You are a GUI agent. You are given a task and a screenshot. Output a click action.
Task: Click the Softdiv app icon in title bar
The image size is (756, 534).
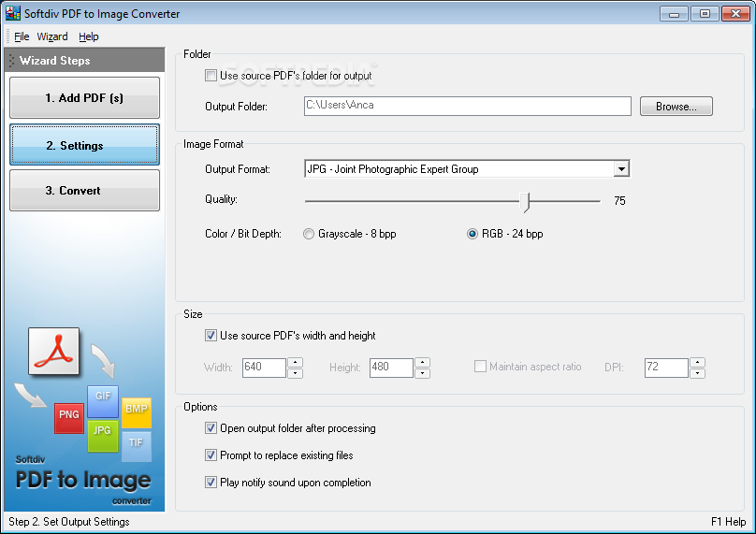pos(13,13)
